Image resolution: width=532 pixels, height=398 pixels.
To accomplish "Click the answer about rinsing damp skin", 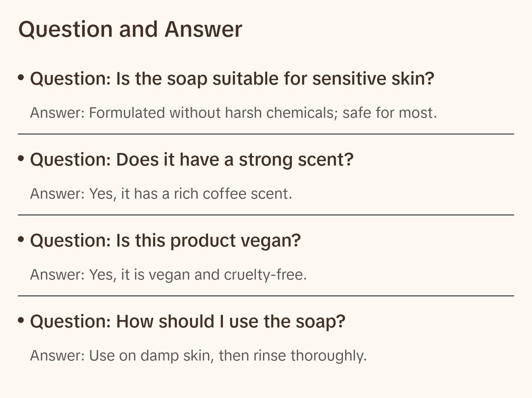I will point(198,356).
